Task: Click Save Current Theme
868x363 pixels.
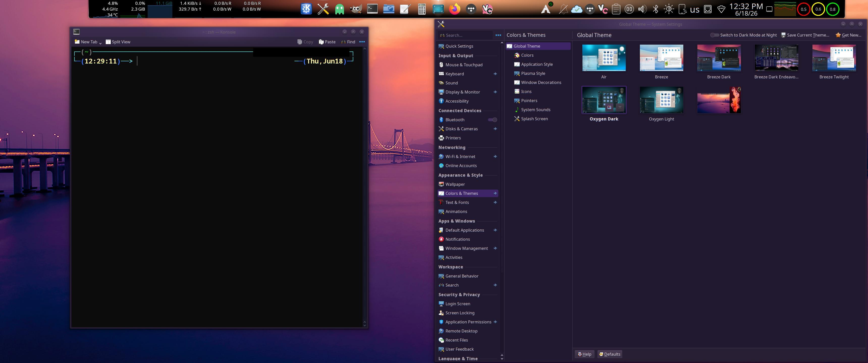Action: tap(805, 35)
